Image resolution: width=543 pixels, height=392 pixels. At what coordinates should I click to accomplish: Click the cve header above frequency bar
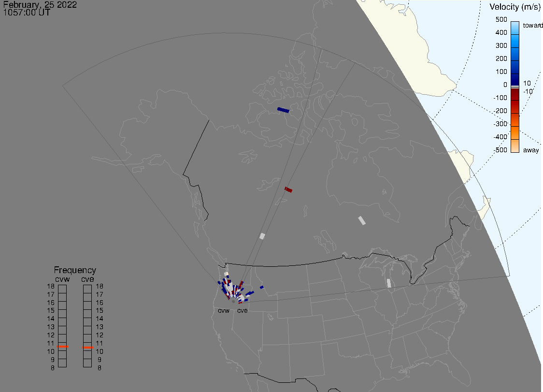[87, 279]
